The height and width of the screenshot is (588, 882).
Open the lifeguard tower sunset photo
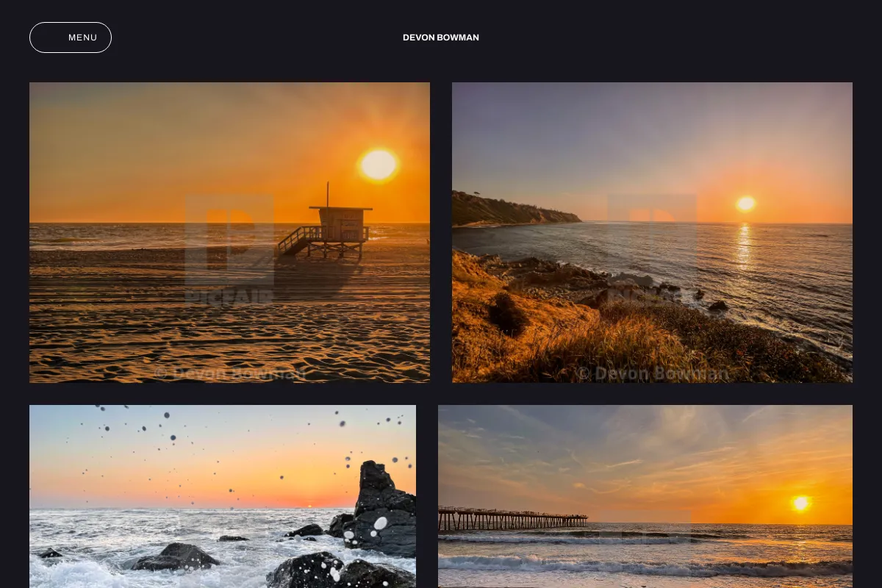[229, 232]
